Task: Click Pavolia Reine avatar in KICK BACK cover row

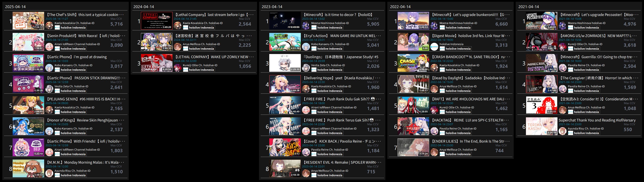Action: [x=306, y=152]
